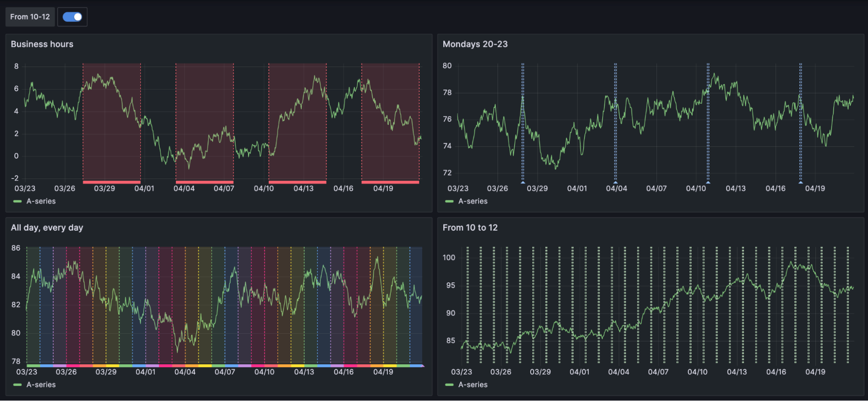868x401 pixels.
Task: Disable the From 10-12 toggle switch
Action: point(72,17)
